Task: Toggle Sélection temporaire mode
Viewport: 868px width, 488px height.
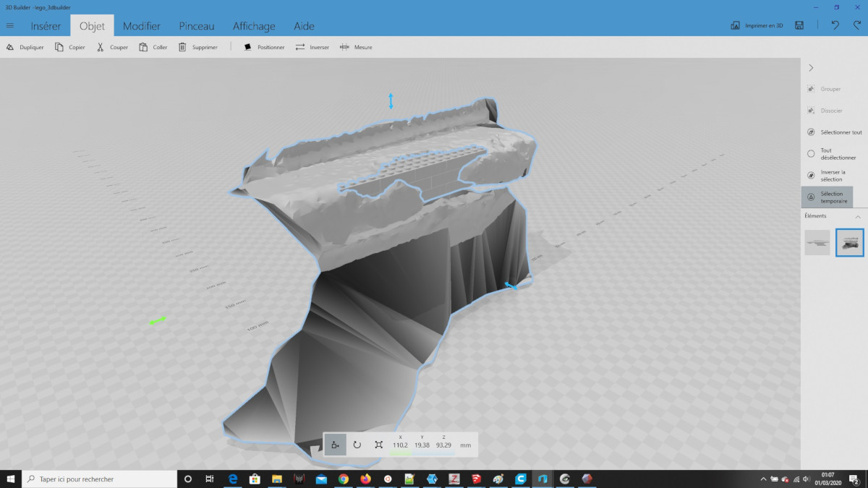Action: click(x=827, y=197)
